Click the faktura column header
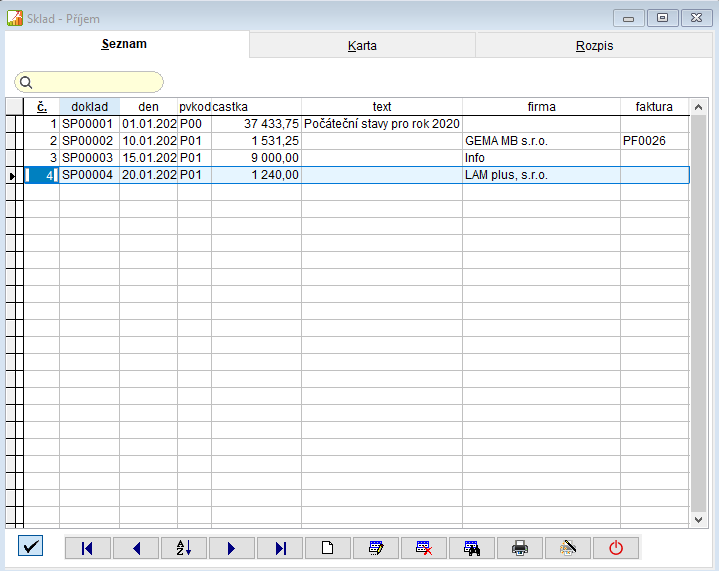This screenshot has height=571, width=719. coord(654,107)
